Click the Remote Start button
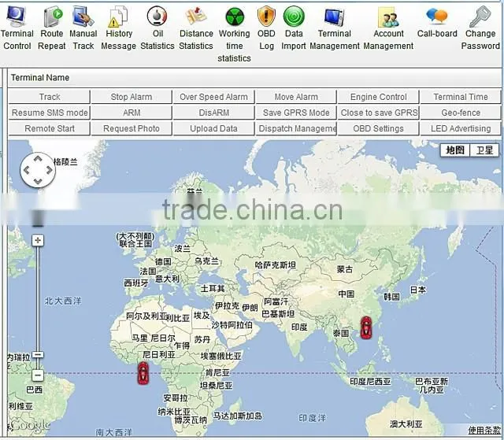 click(x=49, y=128)
